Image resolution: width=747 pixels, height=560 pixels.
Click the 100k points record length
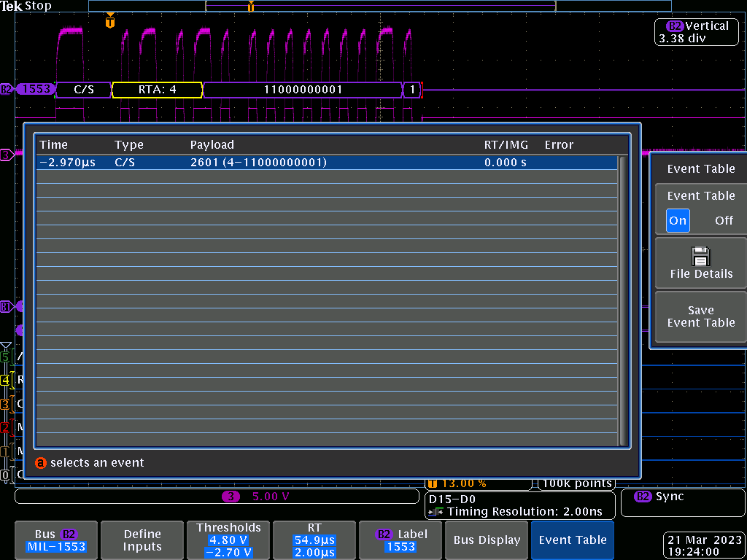[576, 484]
